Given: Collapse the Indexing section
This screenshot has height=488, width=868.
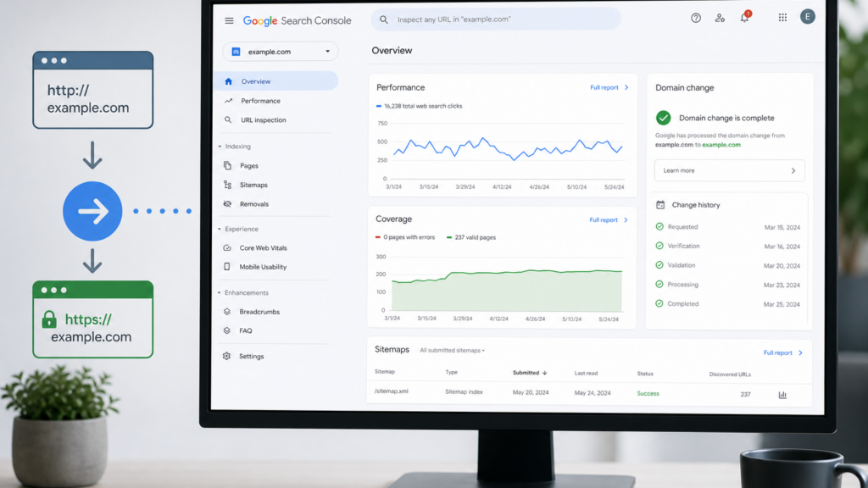Looking at the screenshot, I should pos(220,147).
